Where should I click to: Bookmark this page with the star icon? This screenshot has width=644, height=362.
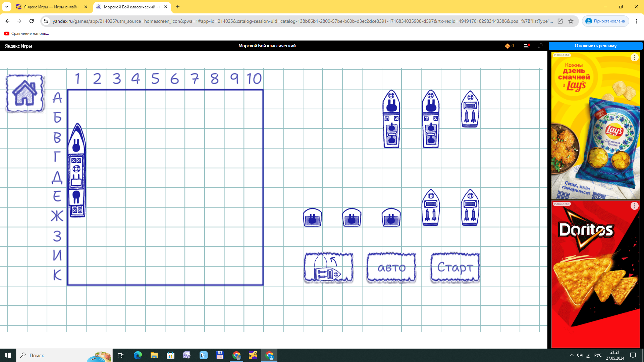pyautogui.click(x=571, y=21)
